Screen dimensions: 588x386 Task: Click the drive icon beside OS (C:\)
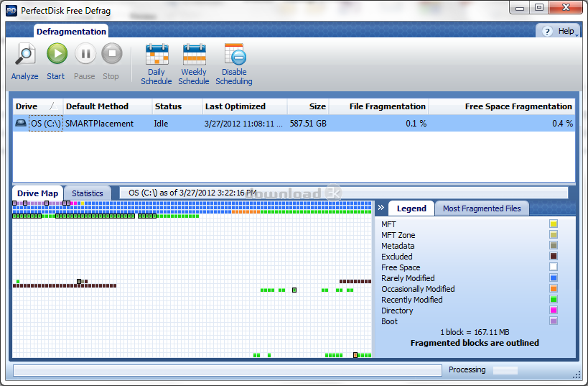21,123
